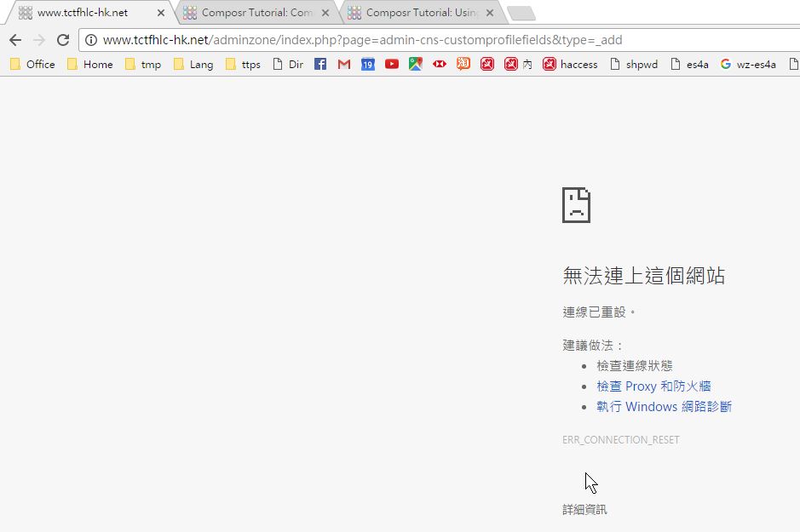Open the Google Calendar bookmark icon
800x532 pixels.
pyautogui.click(x=368, y=64)
